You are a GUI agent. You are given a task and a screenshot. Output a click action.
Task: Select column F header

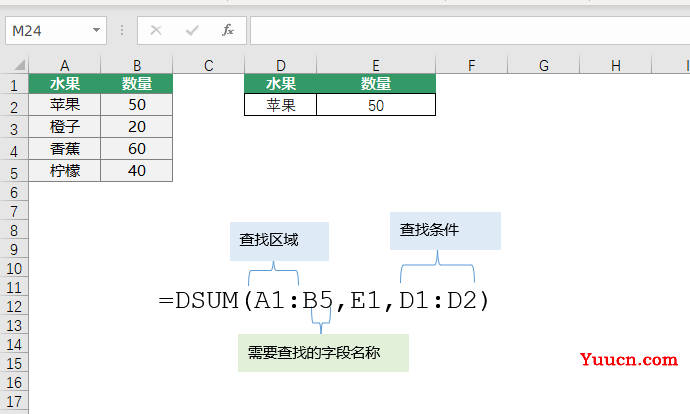[x=471, y=66]
